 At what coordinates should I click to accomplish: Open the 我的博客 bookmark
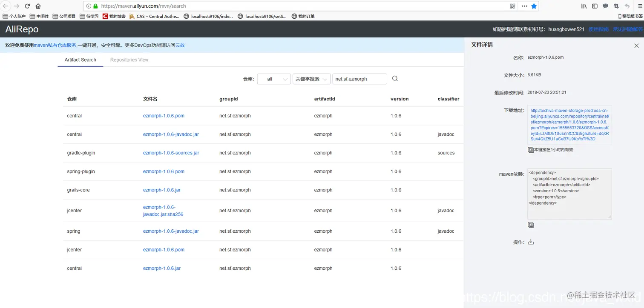(x=114, y=17)
